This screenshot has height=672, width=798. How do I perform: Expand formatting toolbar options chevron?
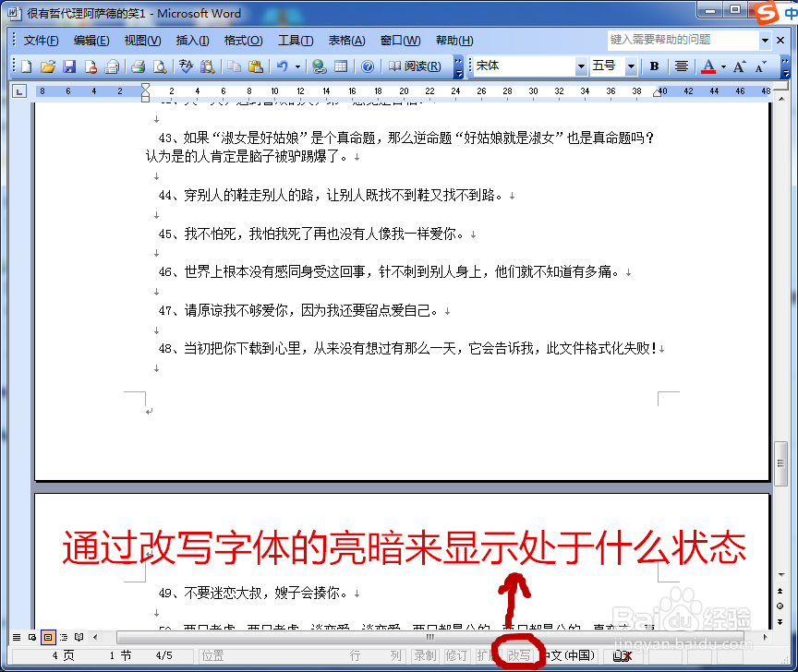pos(785,66)
